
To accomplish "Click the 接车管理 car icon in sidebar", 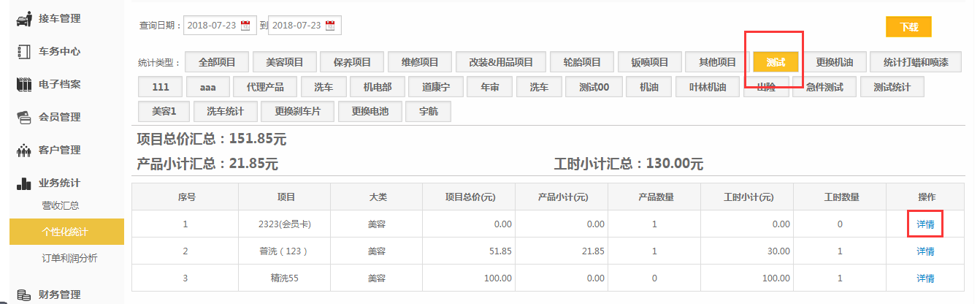I will click(x=23, y=18).
